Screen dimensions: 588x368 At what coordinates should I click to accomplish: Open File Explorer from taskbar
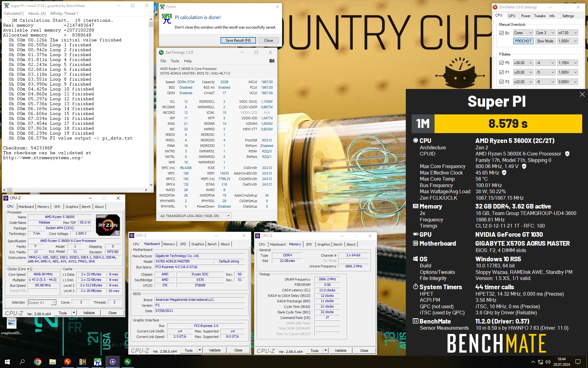[52, 362]
